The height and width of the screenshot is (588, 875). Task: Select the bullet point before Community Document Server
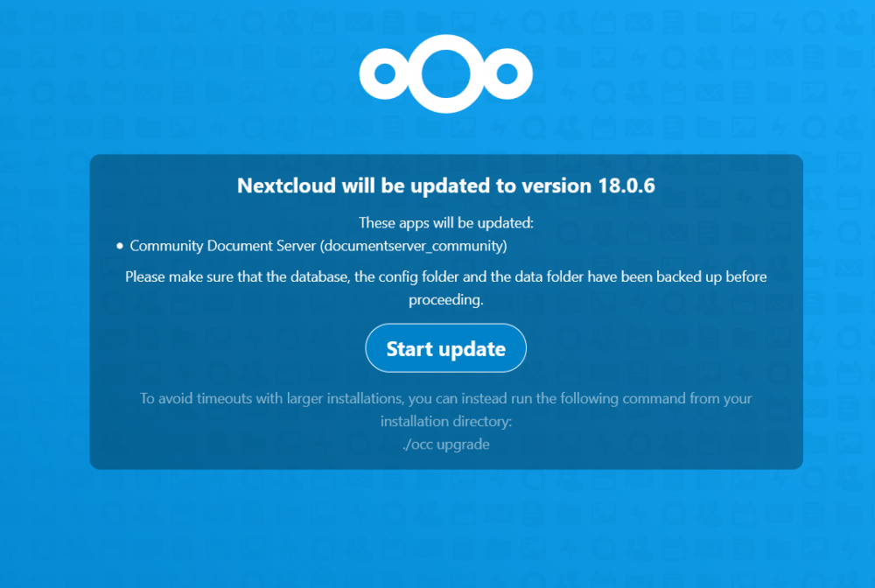(x=119, y=246)
